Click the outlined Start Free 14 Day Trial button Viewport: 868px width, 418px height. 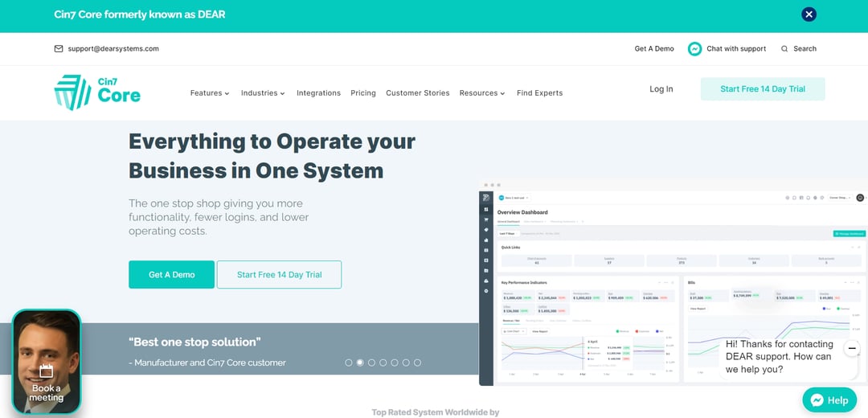point(279,275)
